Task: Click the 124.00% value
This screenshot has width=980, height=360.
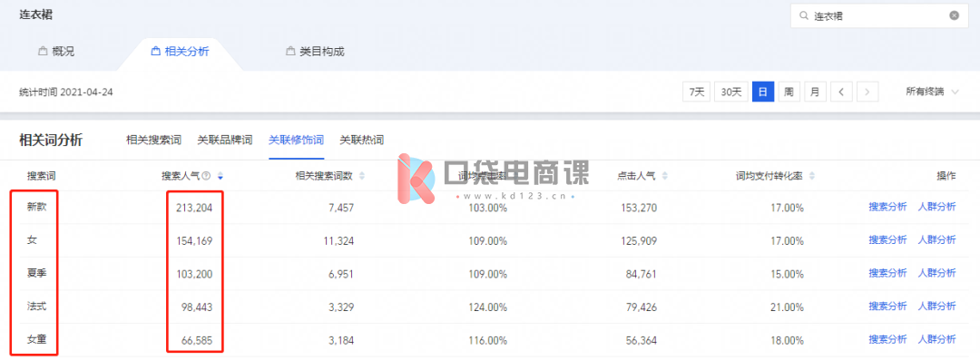Action: (487, 306)
